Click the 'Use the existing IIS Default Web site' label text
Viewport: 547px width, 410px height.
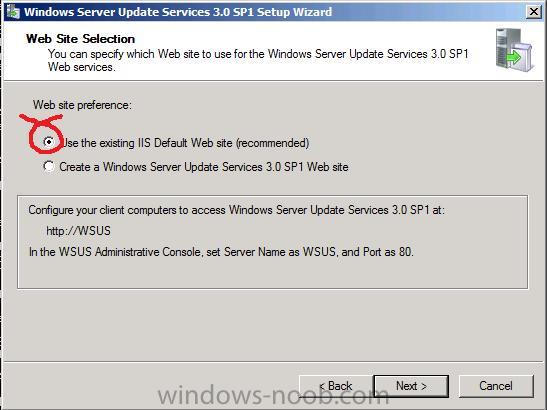(x=185, y=143)
